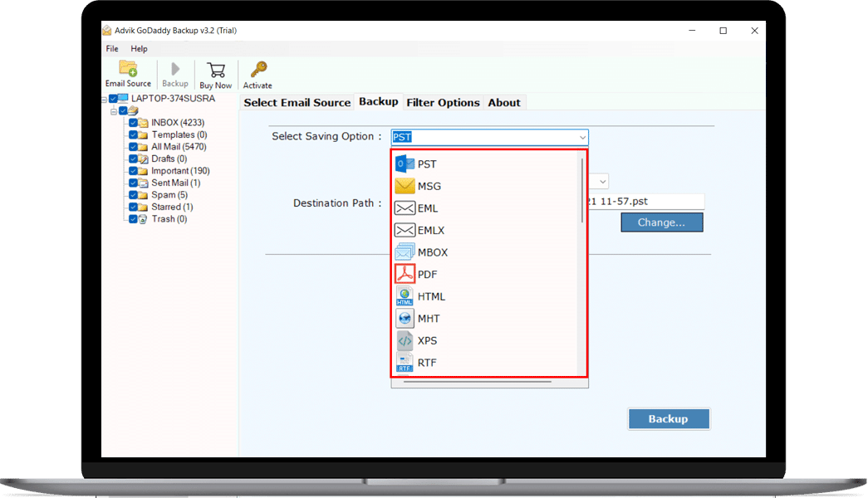Click the Trash bin folder icon
The width and height of the screenshot is (868, 498).
[143, 219]
